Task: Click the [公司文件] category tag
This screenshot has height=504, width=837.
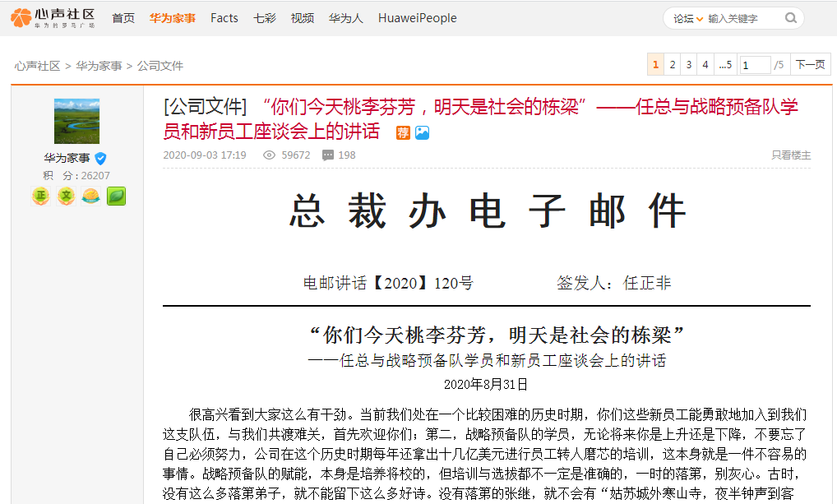Action: tap(206, 107)
